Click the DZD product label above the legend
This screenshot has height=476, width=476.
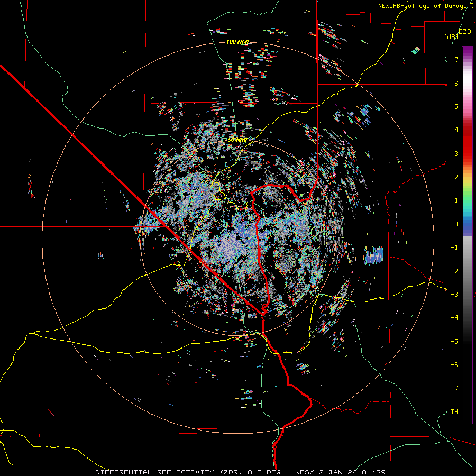(465, 32)
